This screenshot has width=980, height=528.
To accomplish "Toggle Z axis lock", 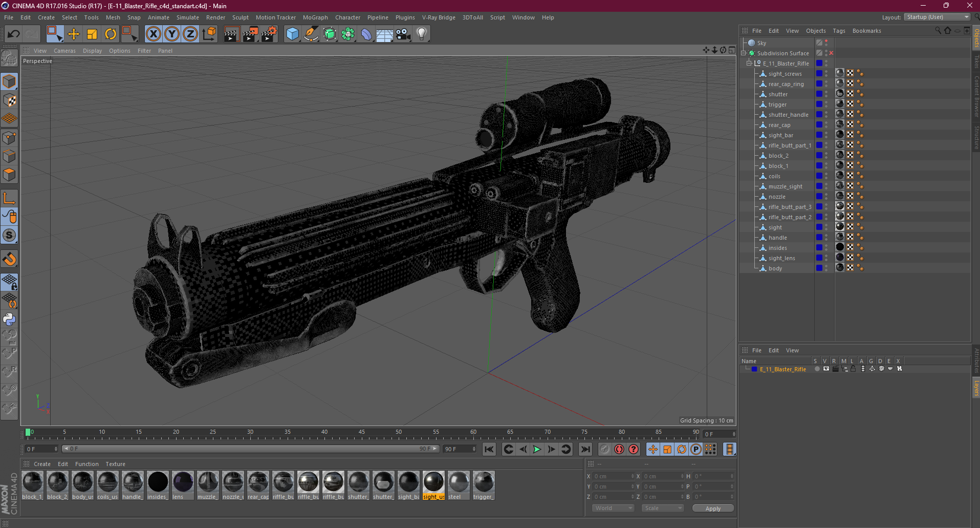I will [190, 34].
